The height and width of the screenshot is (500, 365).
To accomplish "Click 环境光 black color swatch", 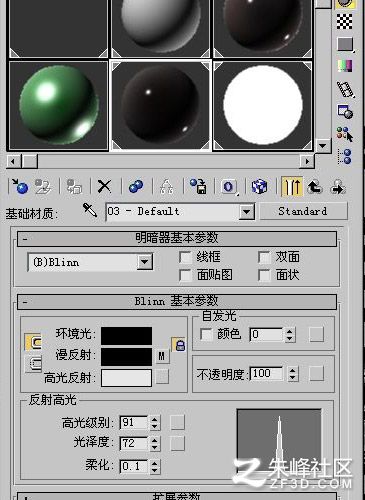I will [x=127, y=336].
